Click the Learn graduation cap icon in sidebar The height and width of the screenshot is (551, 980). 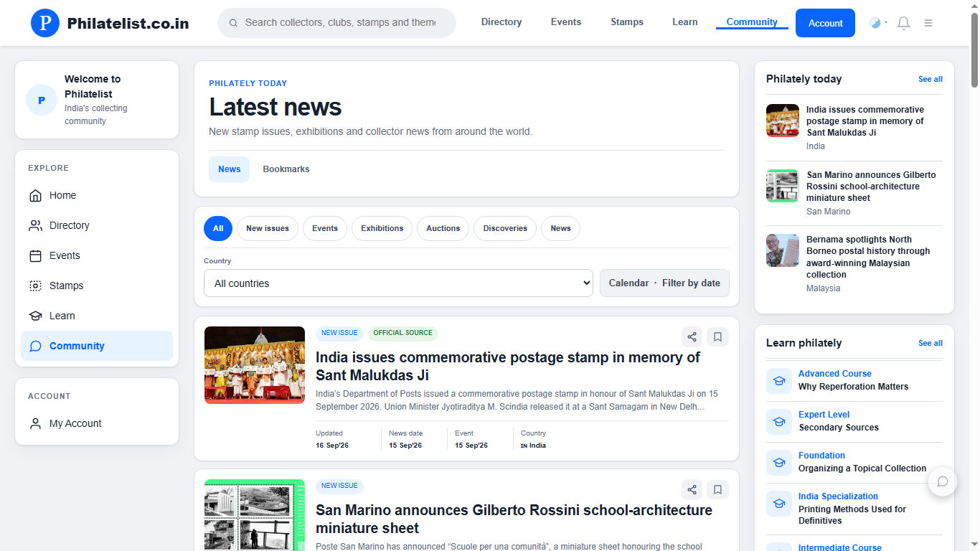(35, 316)
